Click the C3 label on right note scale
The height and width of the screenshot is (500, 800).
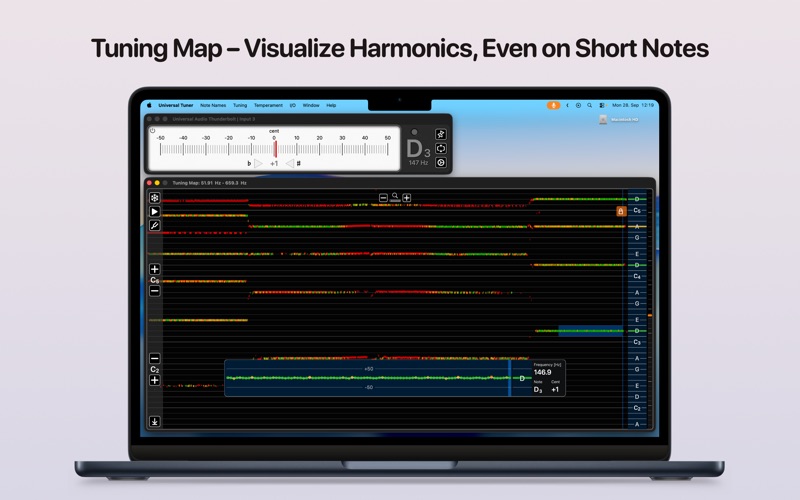point(637,342)
